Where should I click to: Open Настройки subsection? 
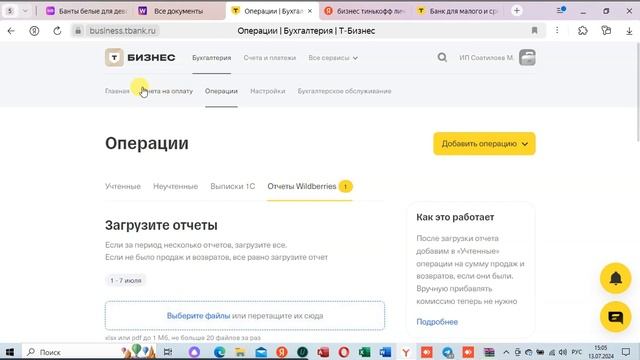tap(267, 91)
